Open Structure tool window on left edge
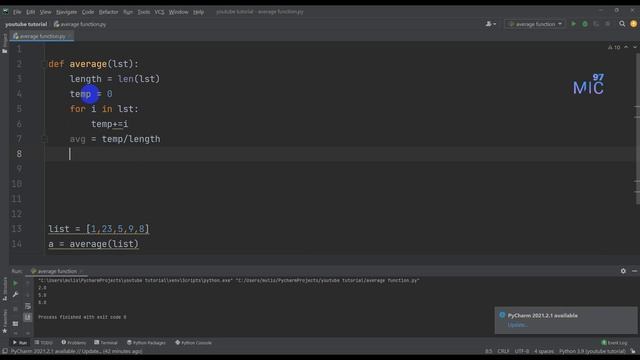Viewport: 640px width, 360px height. (4, 289)
